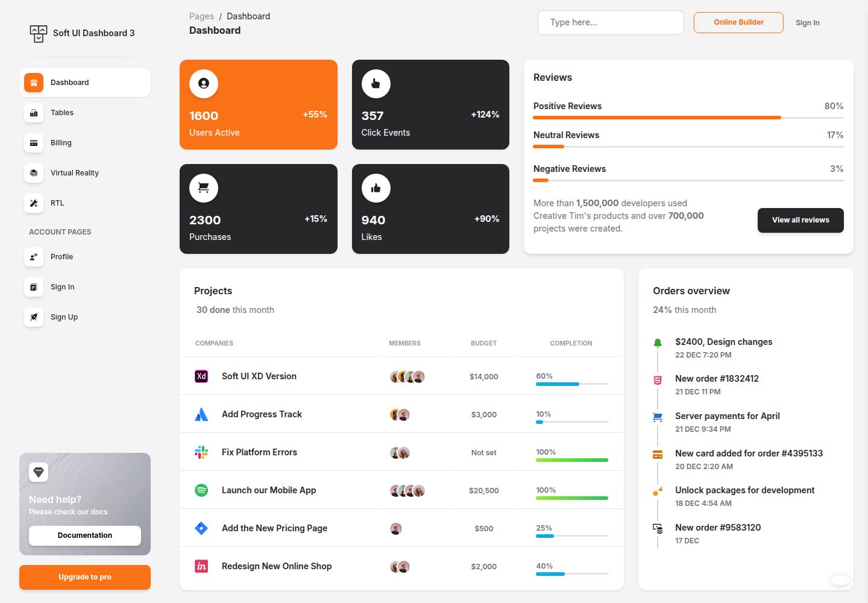
Task: Click the thumbs-up icon on Likes card
Action: 376,188
